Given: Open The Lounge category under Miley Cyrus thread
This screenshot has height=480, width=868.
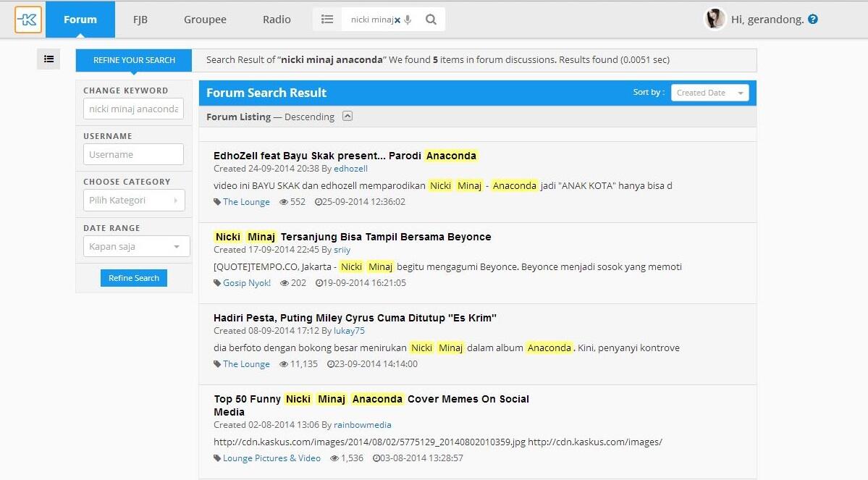Looking at the screenshot, I should coord(246,364).
